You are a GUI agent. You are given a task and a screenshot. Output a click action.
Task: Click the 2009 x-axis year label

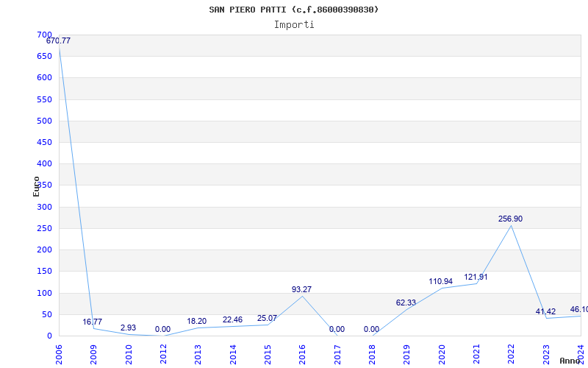94,354
